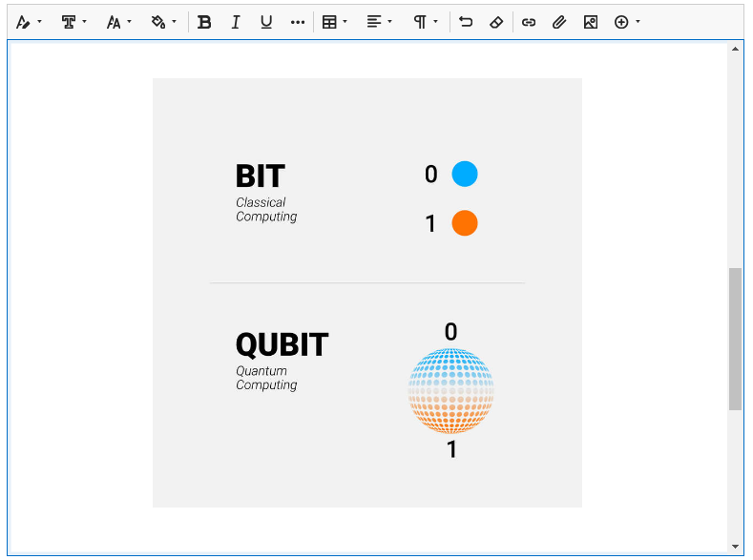753x560 pixels.
Task: Toggle underline formatting
Action: [x=266, y=22]
